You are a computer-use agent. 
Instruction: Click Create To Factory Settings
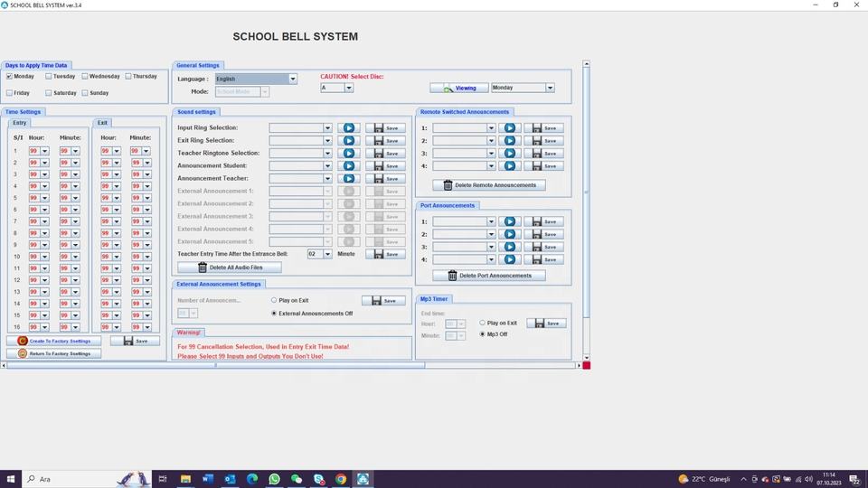coord(54,342)
